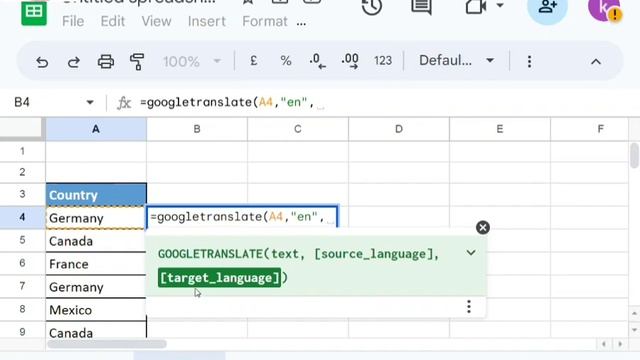This screenshot has width=640, height=360.
Task: Activate the paint format tool
Action: pyautogui.click(x=137, y=62)
